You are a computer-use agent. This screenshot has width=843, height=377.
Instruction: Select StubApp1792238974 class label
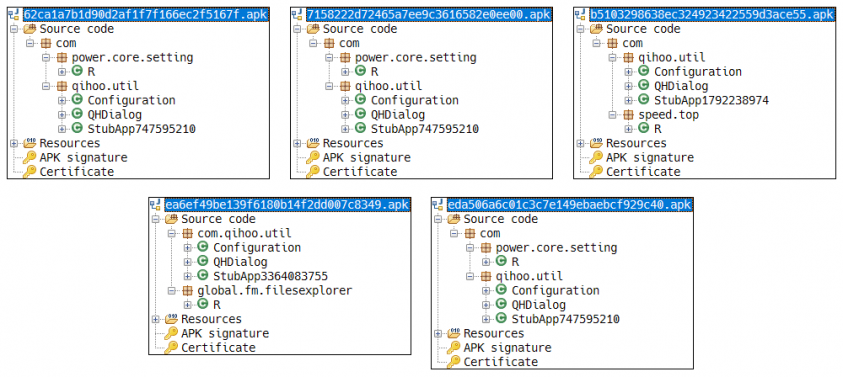pyautogui.click(x=711, y=100)
